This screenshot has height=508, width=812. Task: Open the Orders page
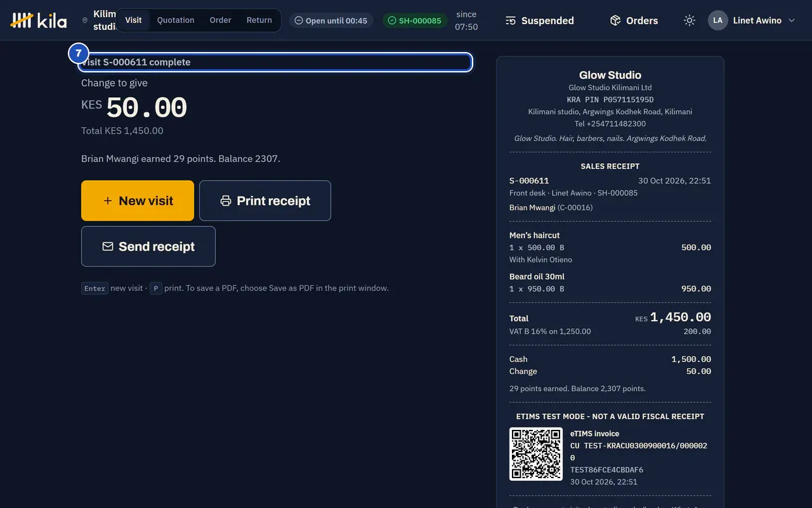[634, 20]
